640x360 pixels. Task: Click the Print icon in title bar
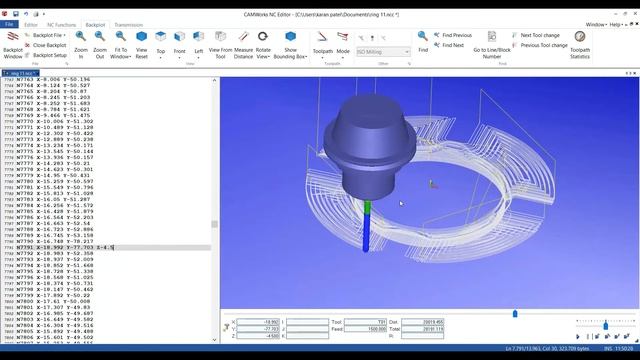pos(36,14)
